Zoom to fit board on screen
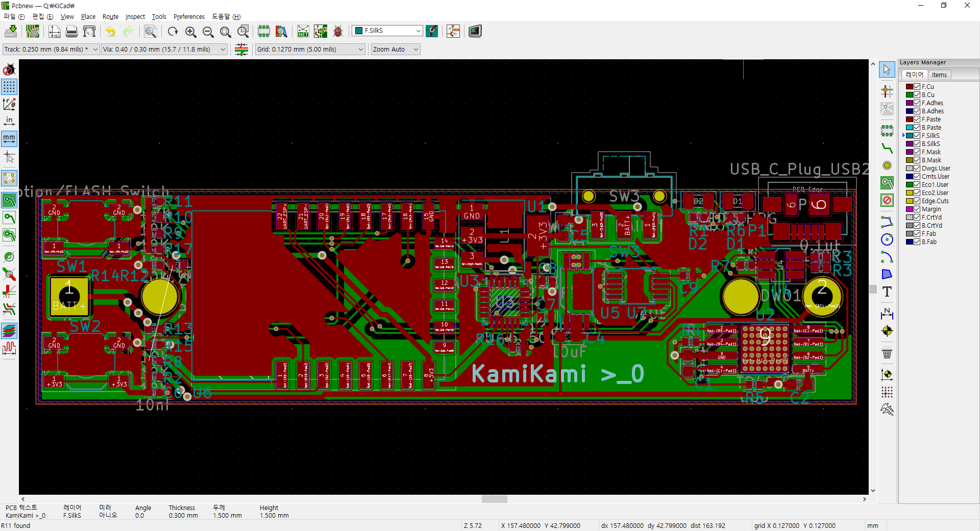Image resolution: width=980 pixels, height=531 pixels. pos(225,31)
